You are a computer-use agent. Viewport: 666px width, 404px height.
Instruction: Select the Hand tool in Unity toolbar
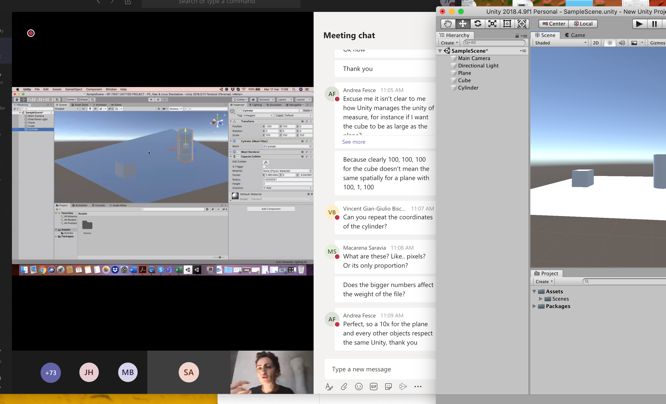448,24
